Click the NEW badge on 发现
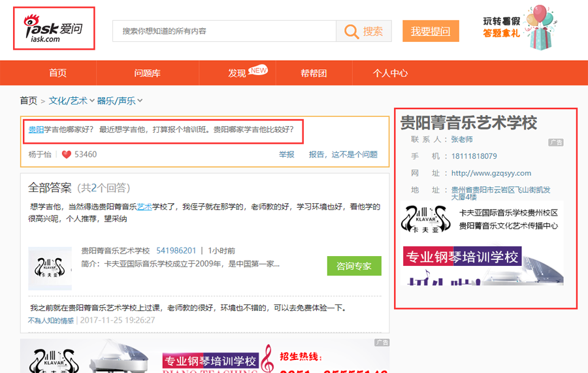 click(258, 70)
